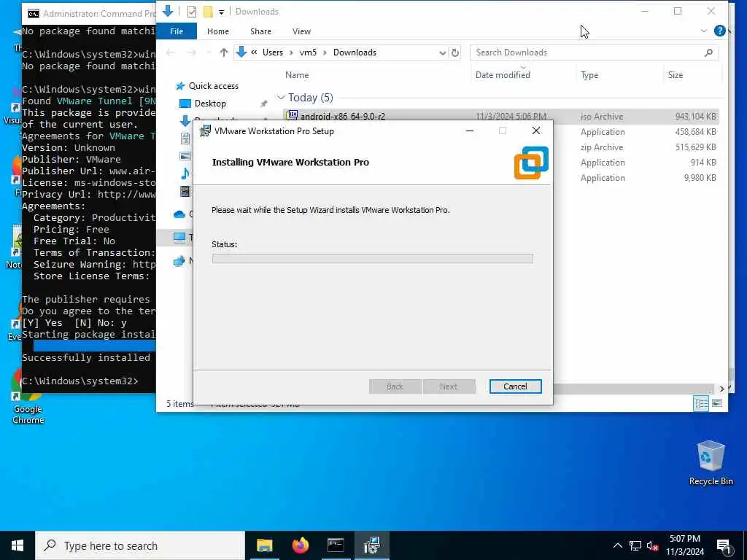Sort files by the Name column
The image size is (747, 560).
pos(297,75)
